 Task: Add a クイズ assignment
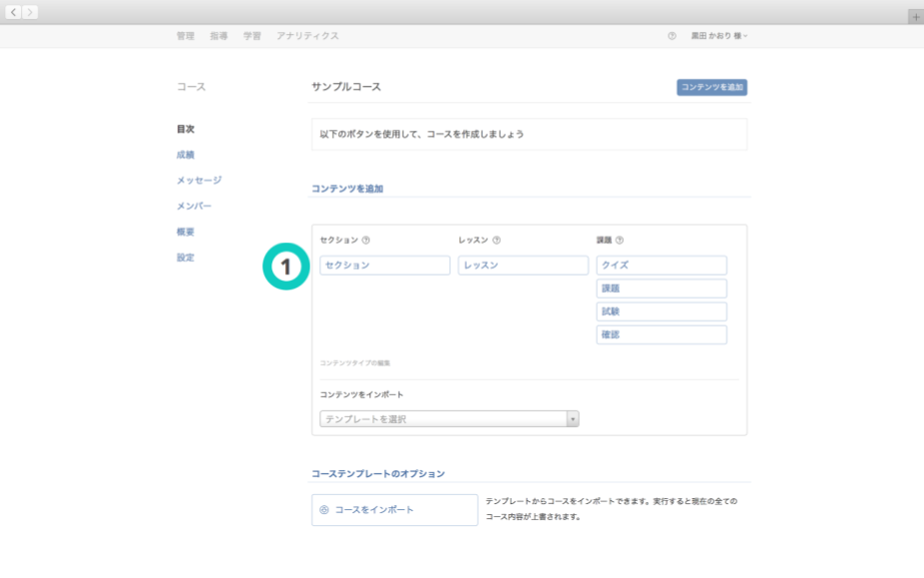click(662, 266)
